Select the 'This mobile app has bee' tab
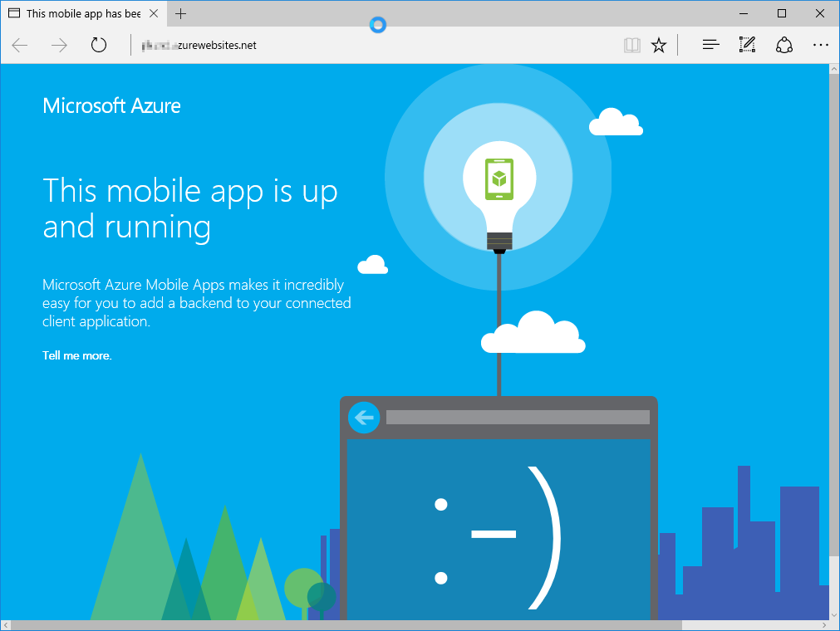This screenshot has width=840, height=631. 84,13
